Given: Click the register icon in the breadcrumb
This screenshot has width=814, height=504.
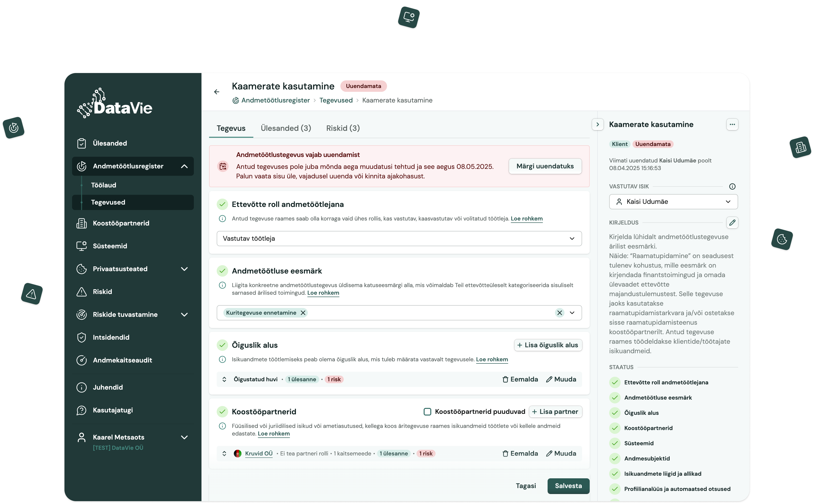Looking at the screenshot, I should coord(235,100).
